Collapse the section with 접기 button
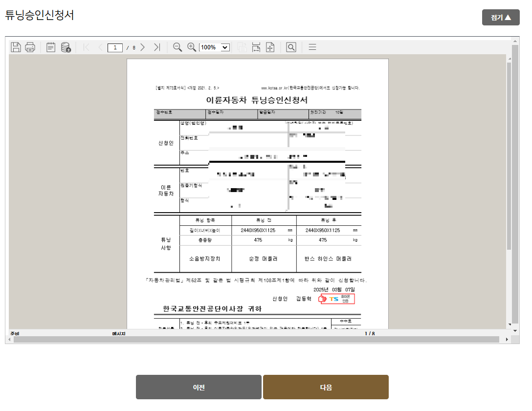The image size is (532, 411). point(501,17)
